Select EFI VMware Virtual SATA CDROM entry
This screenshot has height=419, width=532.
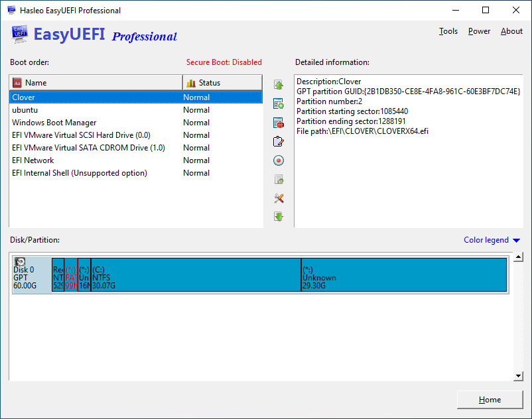(x=136, y=148)
